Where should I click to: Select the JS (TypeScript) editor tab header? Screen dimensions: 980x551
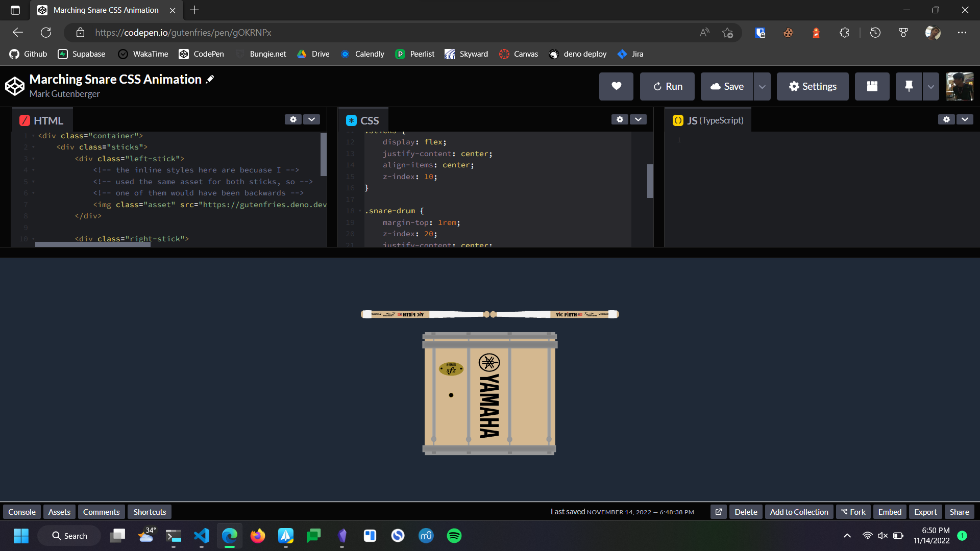tap(708, 120)
